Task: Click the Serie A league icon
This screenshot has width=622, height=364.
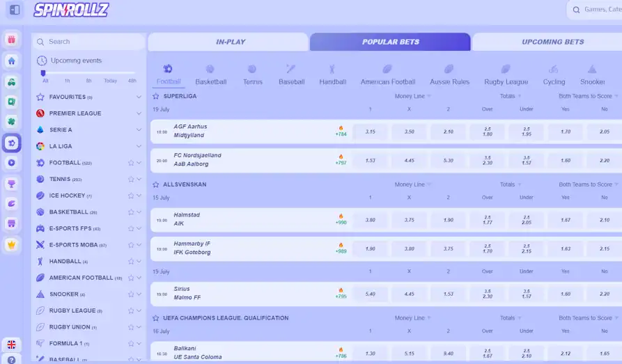Action: 40,129
